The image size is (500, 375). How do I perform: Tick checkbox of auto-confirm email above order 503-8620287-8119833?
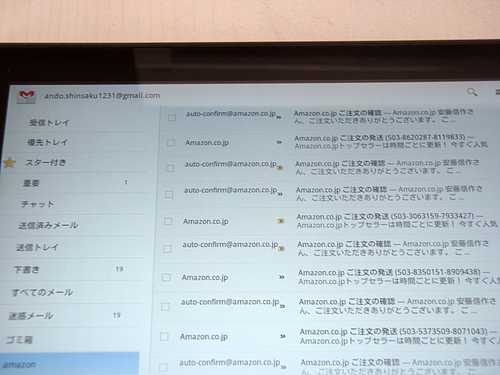point(172,118)
